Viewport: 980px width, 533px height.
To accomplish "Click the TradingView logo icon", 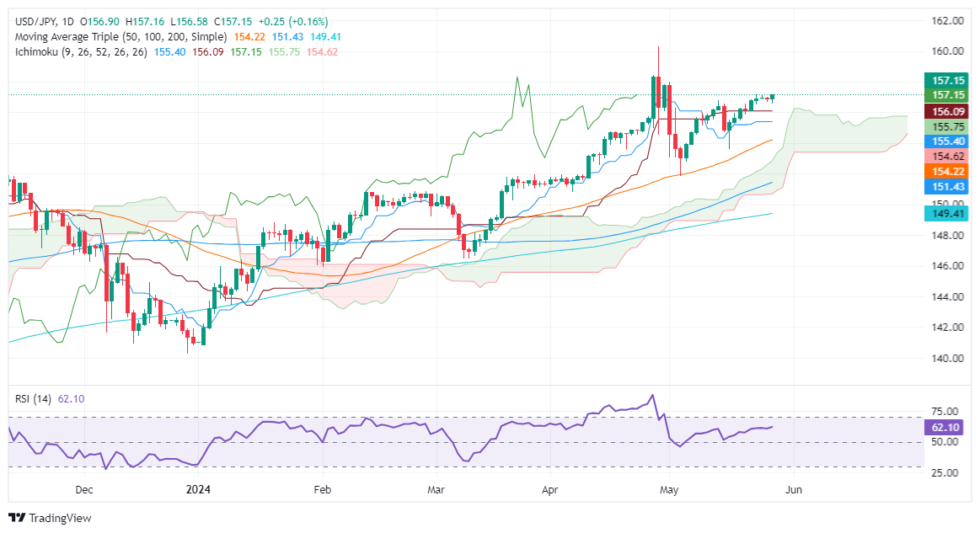I will point(18,518).
